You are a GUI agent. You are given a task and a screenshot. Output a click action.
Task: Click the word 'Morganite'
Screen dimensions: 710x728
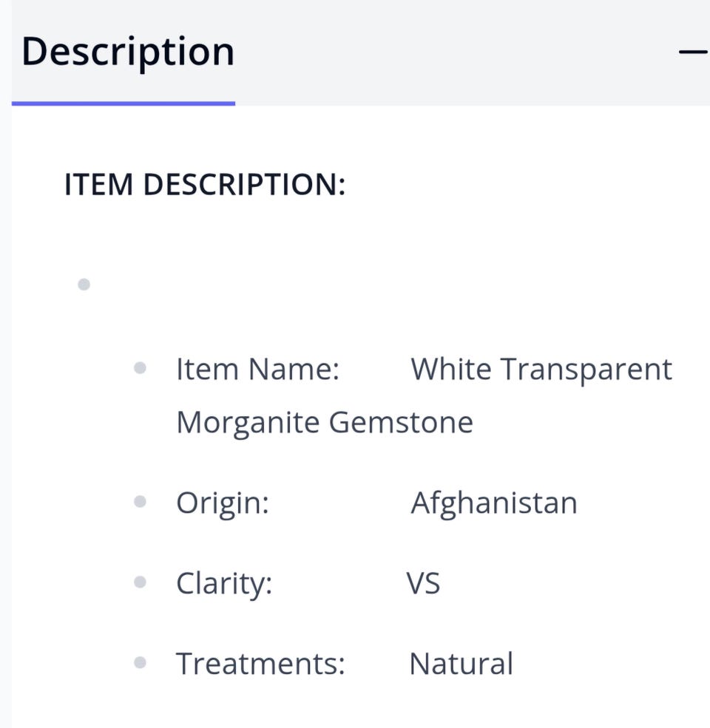pos(247,423)
